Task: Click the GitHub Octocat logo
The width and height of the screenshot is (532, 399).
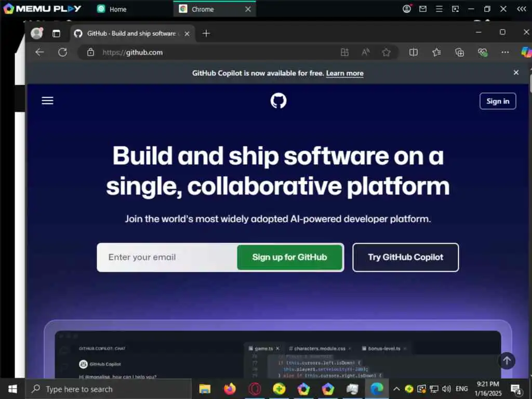Action: pyautogui.click(x=278, y=101)
